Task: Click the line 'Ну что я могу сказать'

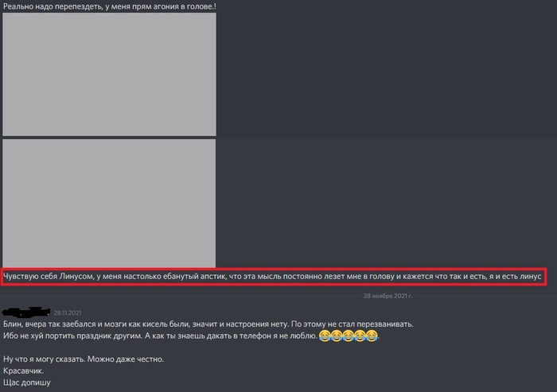Action: 84,359
